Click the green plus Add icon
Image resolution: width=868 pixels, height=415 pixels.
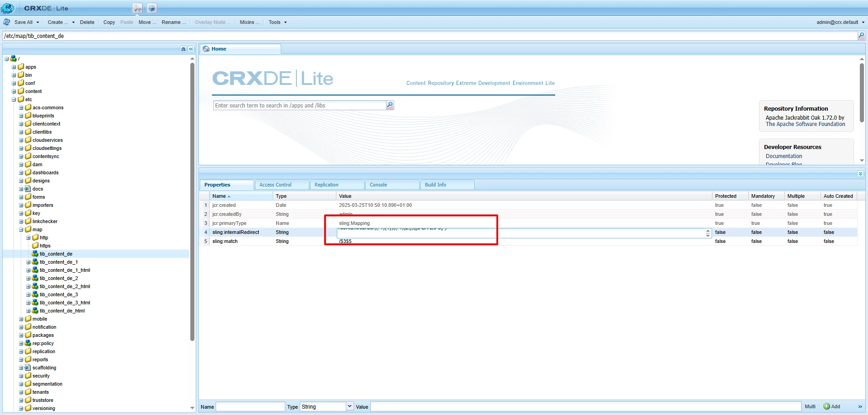click(x=827, y=406)
